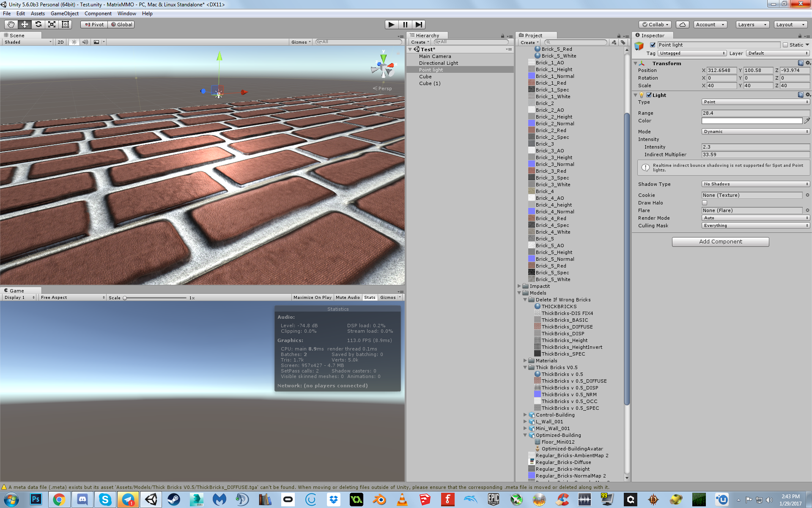Click the white light Color swatch
Viewport: 812px width, 508px height.
click(x=752, y=121)
